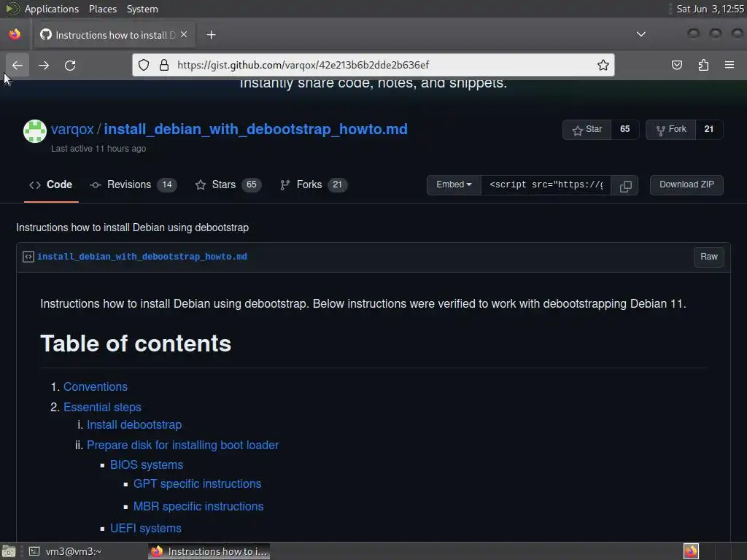
Task: Open install_debian_with_debootstrap_howto.md title link
Action: click(x=256, y=129)
